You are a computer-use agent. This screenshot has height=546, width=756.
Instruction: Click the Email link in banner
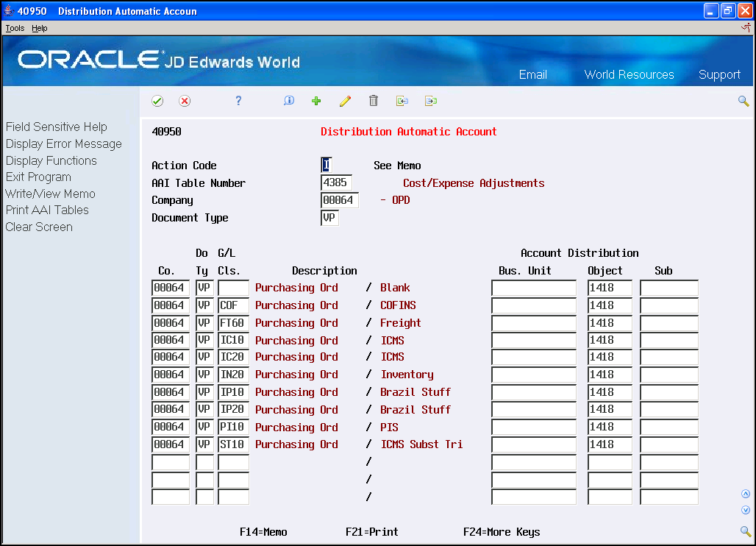[532, 75]
